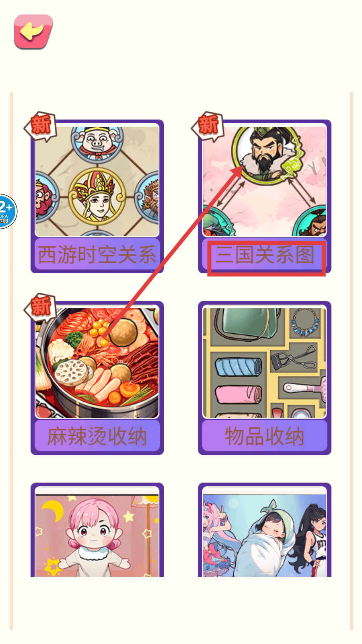Tap the 新 badge on 麻辣烫收纳 card
Viewport: 362px width, 644px height.
click(x=41, y=307)
